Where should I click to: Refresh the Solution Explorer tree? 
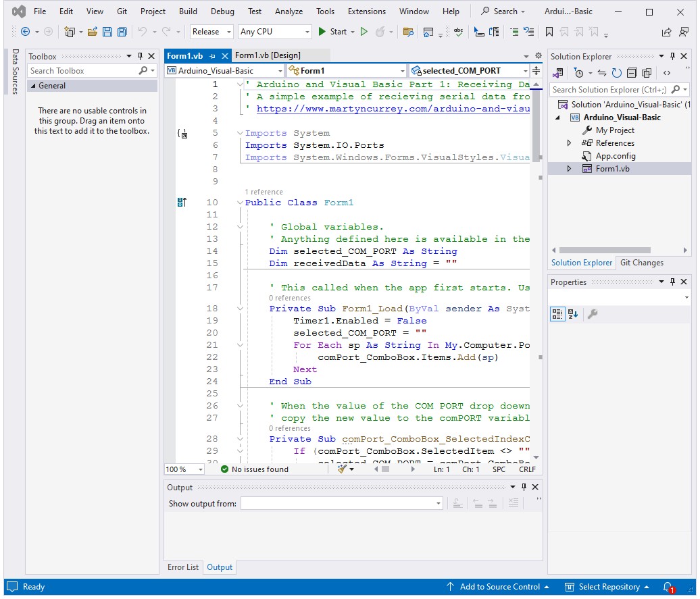(616, 73)
